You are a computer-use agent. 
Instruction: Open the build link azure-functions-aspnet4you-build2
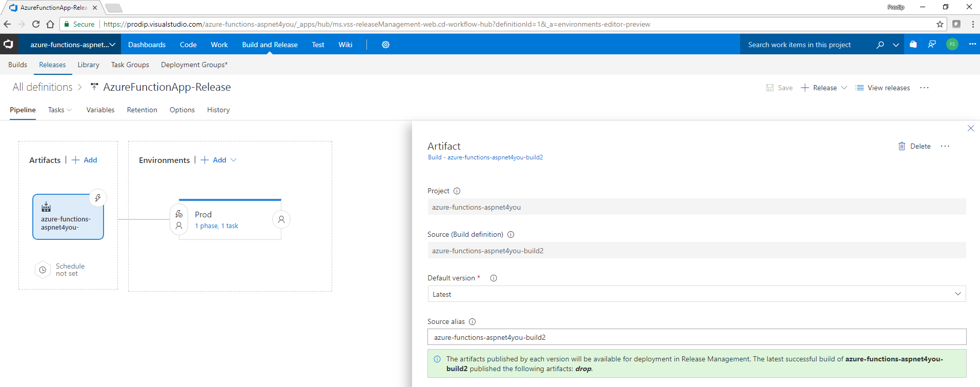coord(485,157)
